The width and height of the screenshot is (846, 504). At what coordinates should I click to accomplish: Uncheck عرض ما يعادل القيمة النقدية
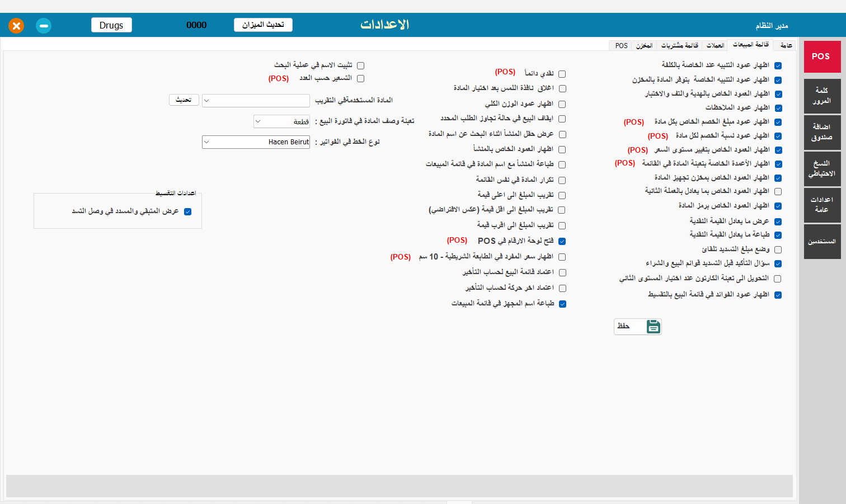[778, 222]
